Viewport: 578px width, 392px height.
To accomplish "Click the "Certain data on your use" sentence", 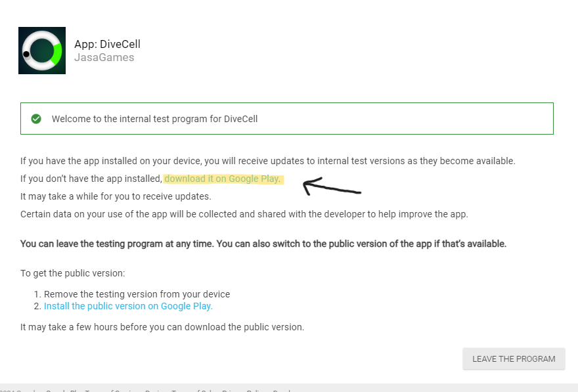I will pyautogui.click(x=244, y=214).
